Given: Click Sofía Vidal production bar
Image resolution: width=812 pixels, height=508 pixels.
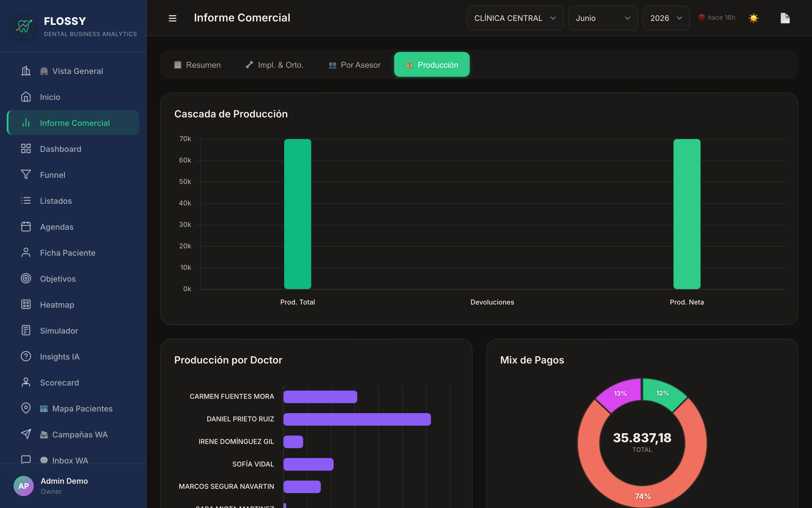Looking at the screenshot, I should 308,464.
